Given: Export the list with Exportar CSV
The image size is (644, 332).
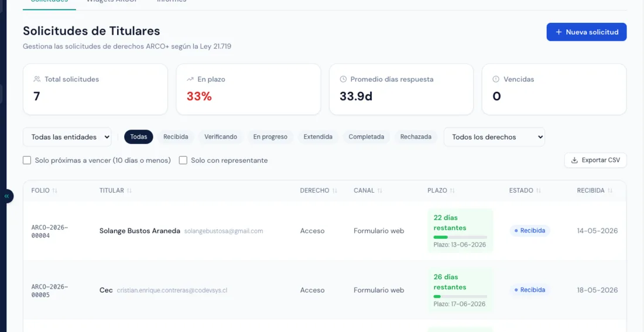Looking at the screenshot, I should pos(595,160).
